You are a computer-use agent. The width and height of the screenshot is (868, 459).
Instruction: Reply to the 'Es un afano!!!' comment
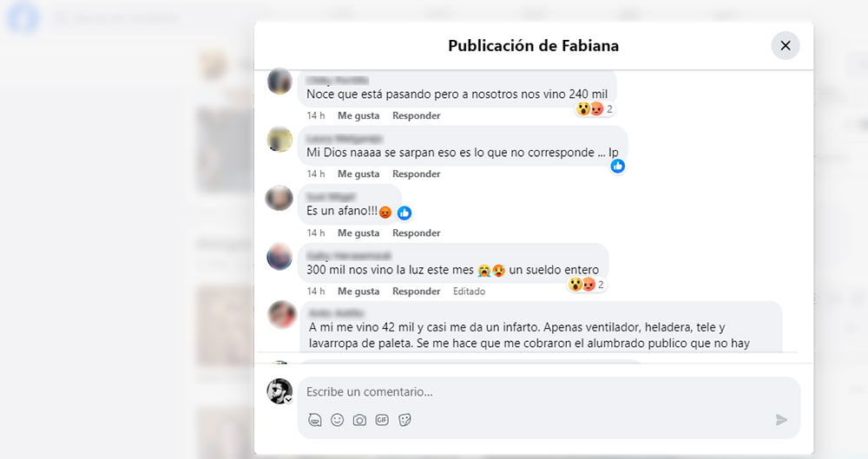point(417,233)
